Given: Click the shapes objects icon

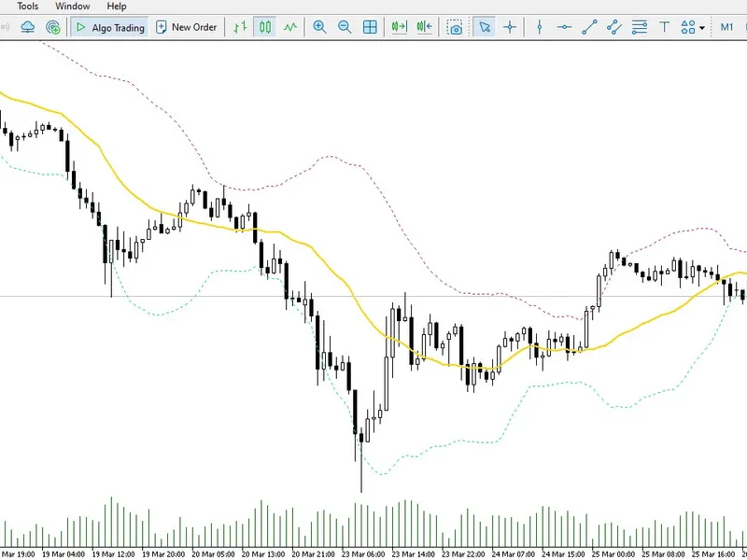Looking at the screenshot, I should (688, 27).
